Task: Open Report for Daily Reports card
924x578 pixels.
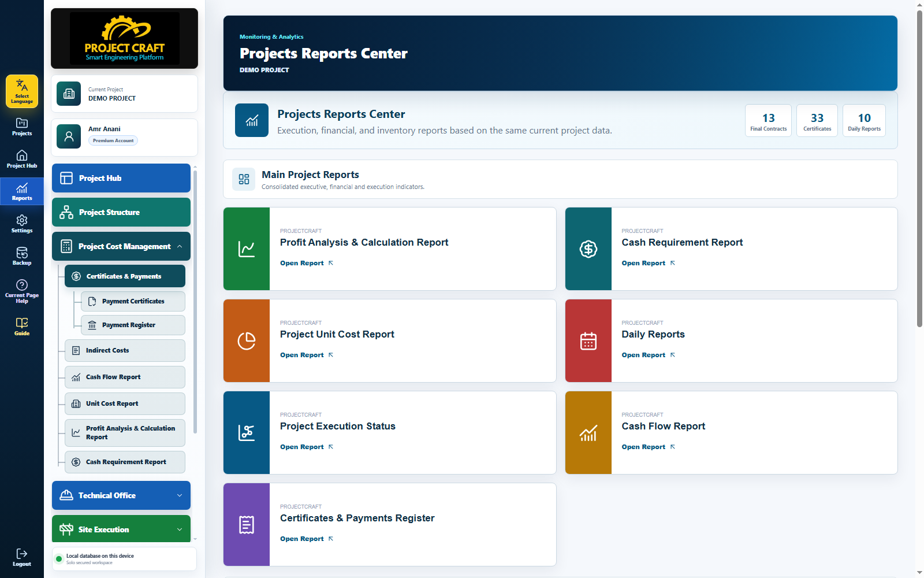Action: (x=649, y=355)
